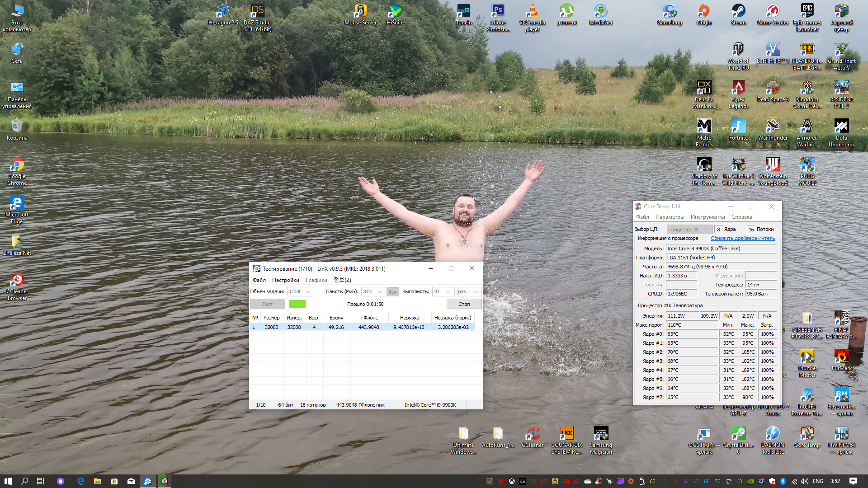Open File Explorer from the taskbar

[97, 481]
